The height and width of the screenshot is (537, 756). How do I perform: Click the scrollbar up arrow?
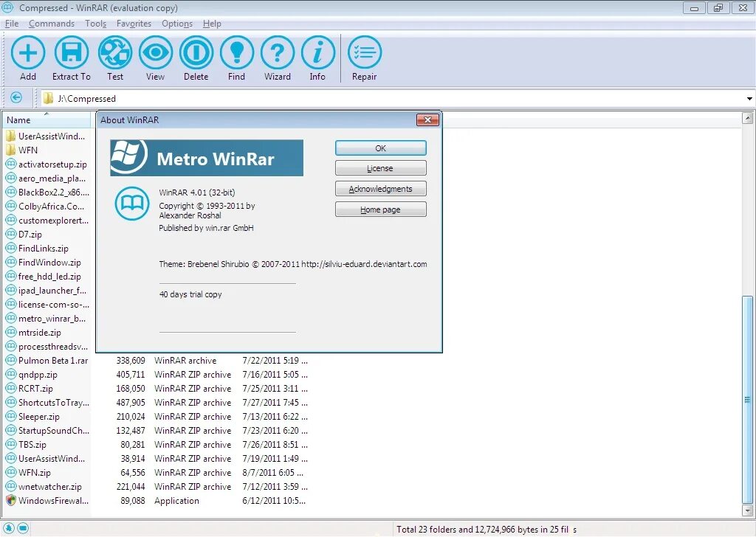coord(747,118)
